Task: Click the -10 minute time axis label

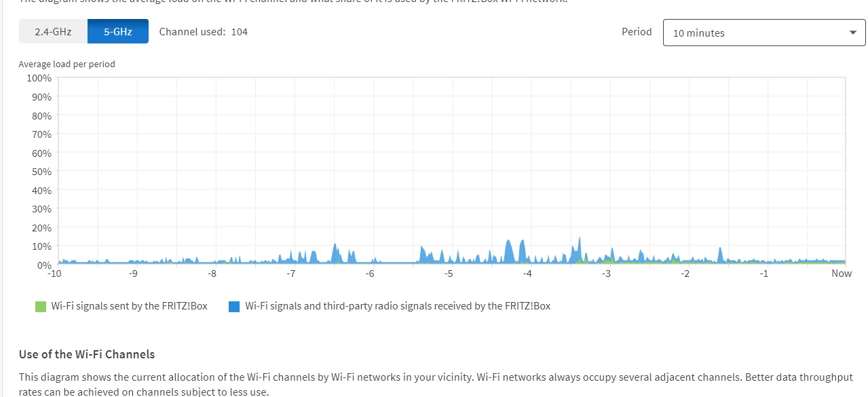Action: pos(54,273)
